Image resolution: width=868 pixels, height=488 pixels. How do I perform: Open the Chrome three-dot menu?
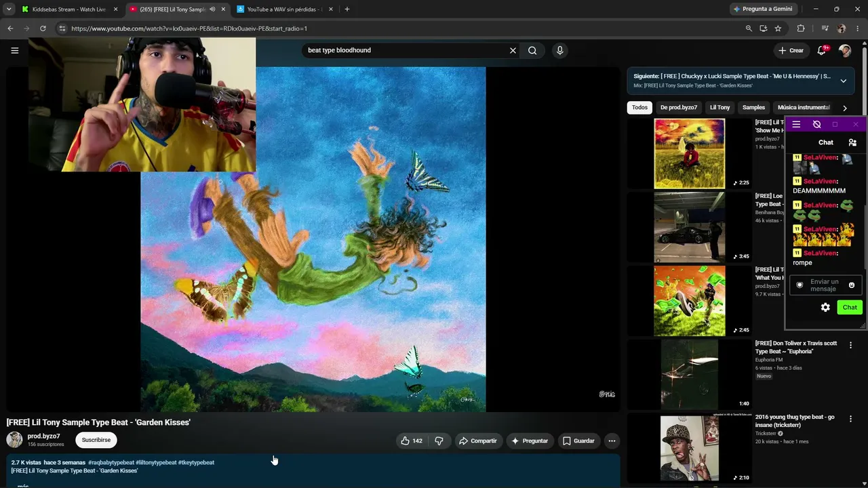point(858,28)
